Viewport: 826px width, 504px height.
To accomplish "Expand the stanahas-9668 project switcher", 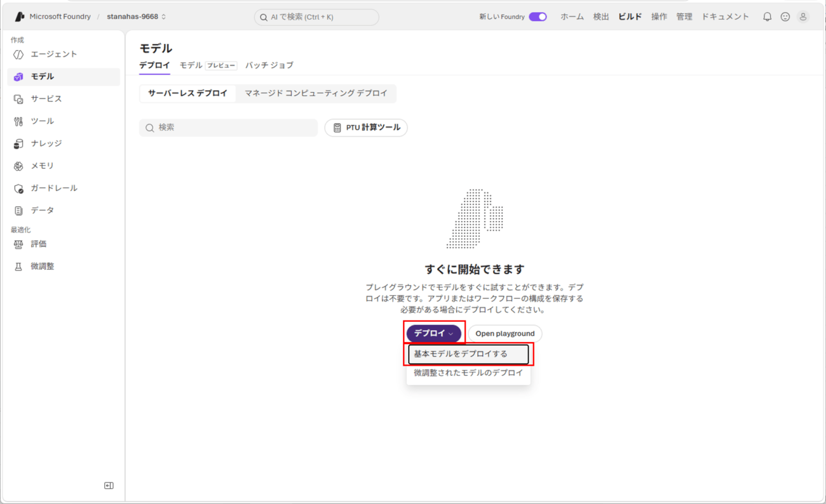I will click(x=137, y=17).
